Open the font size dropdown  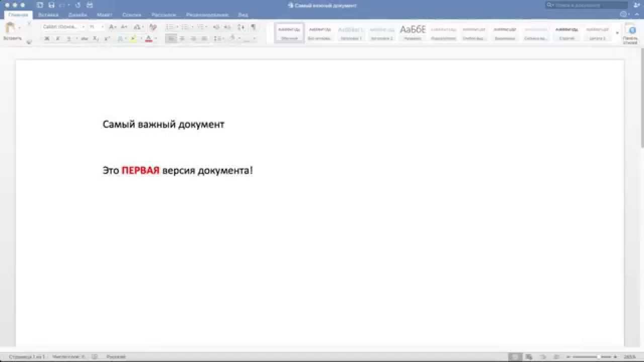click(102, 27)
